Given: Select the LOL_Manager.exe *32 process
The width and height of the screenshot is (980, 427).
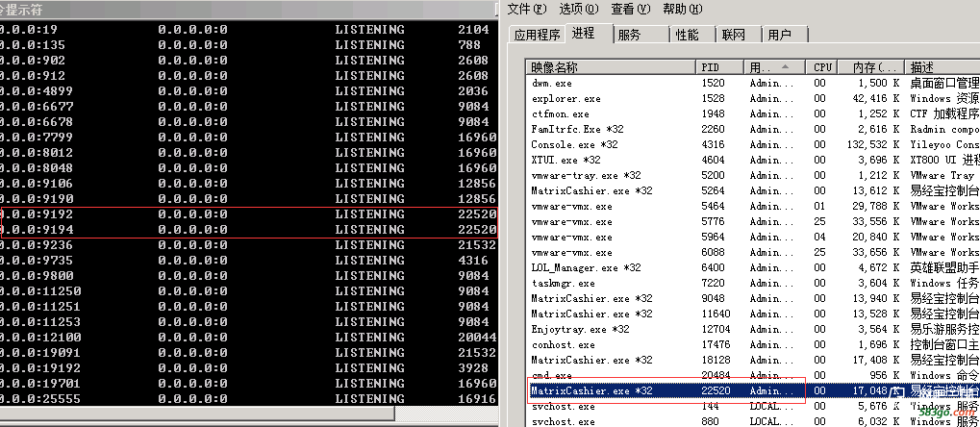Looking at the screenshot, I should click(753, 267).
